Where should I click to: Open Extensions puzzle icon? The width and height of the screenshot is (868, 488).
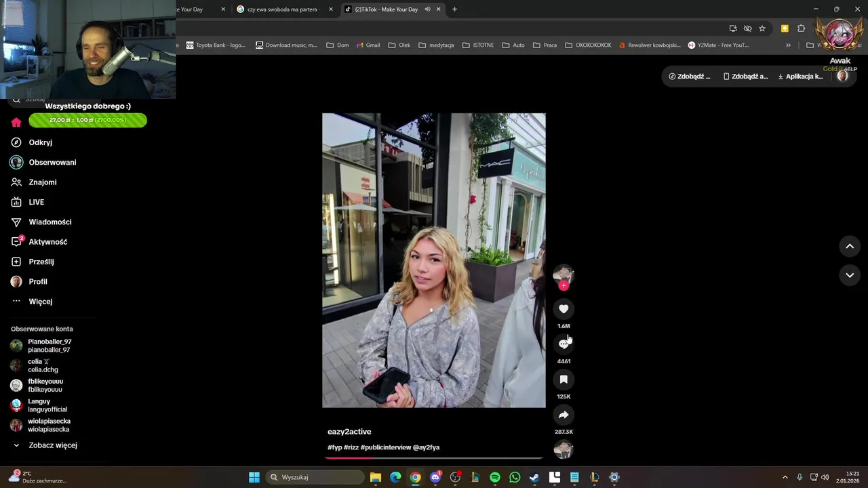coord(801,28)
